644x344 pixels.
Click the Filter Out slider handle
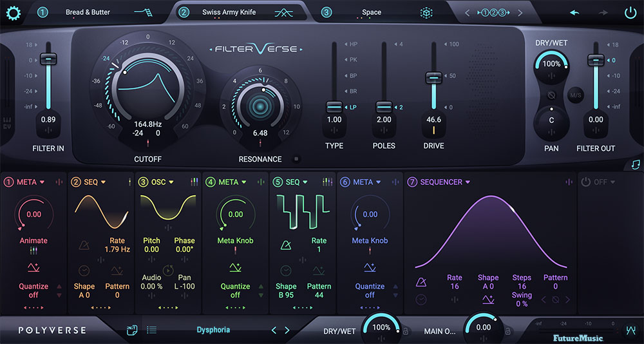pyautogui.click(x=596, y=60)
